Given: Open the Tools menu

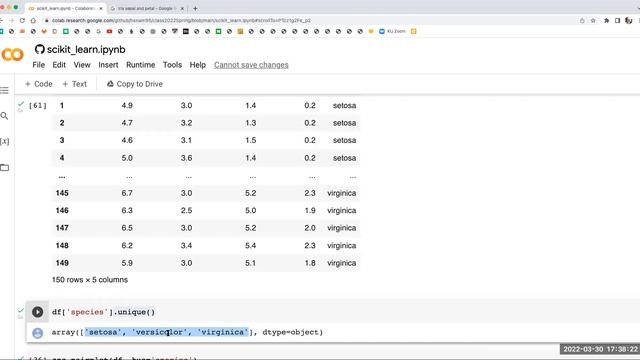Looking at the screenshot, I should click(x=172, y=65).
